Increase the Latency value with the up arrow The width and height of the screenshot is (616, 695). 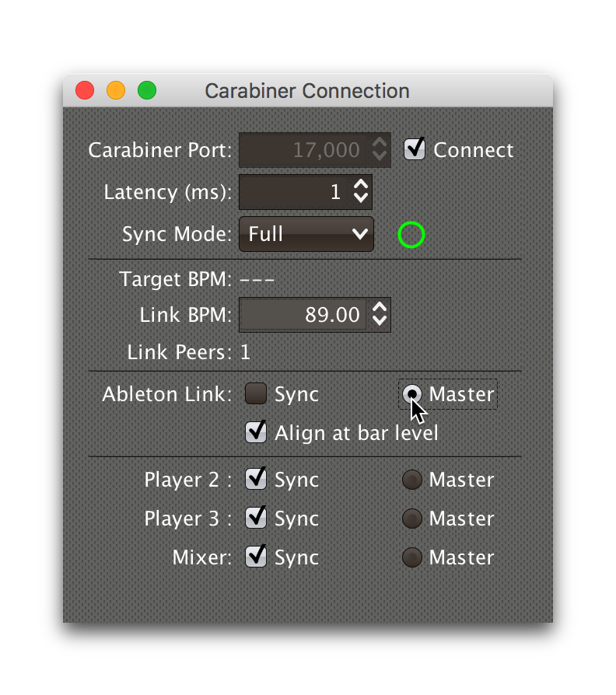click(361, 186)
